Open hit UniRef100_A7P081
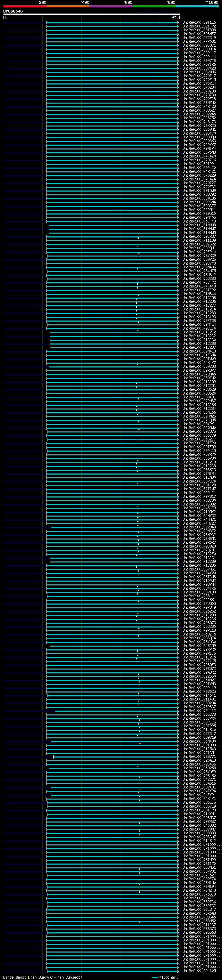222x980 pixels. point(199,41)
